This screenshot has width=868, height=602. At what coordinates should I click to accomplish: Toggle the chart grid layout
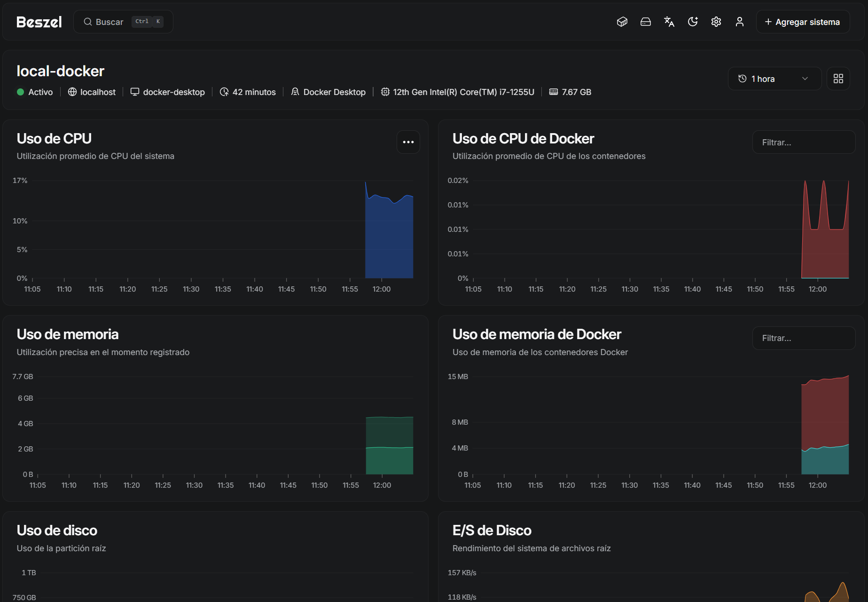[x=838, y=79]
